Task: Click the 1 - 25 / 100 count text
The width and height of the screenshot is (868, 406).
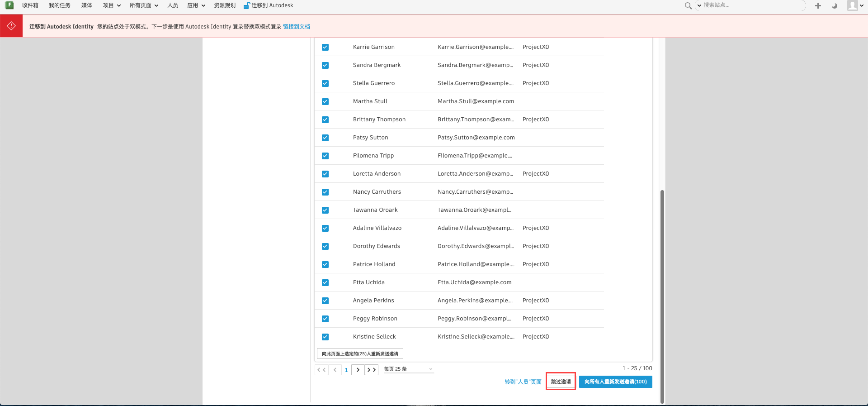Action: click(x=637, y=368)
